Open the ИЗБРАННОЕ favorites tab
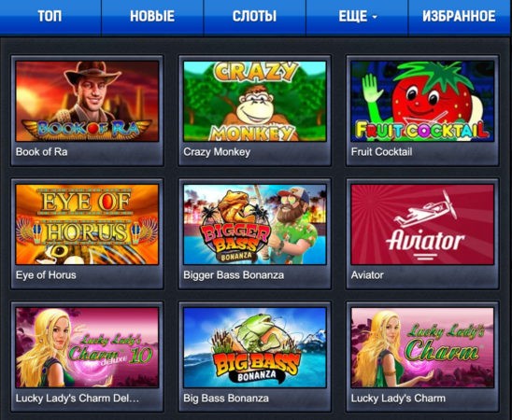Viewport: 512px width, 420px height. pos(460,16)
